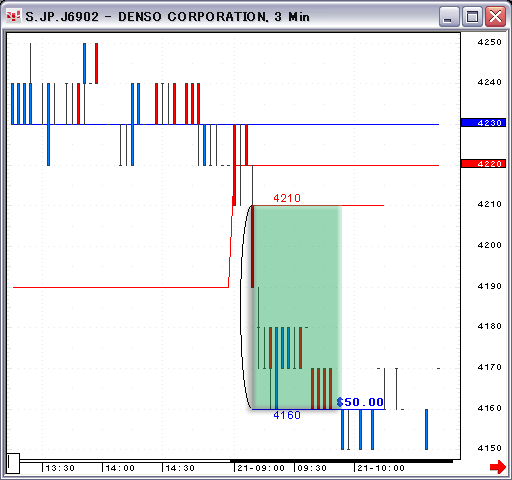This screenshot has width=512, height=480.
Task: Click the chart application icon in title bar
Action: tap(13, 16)
